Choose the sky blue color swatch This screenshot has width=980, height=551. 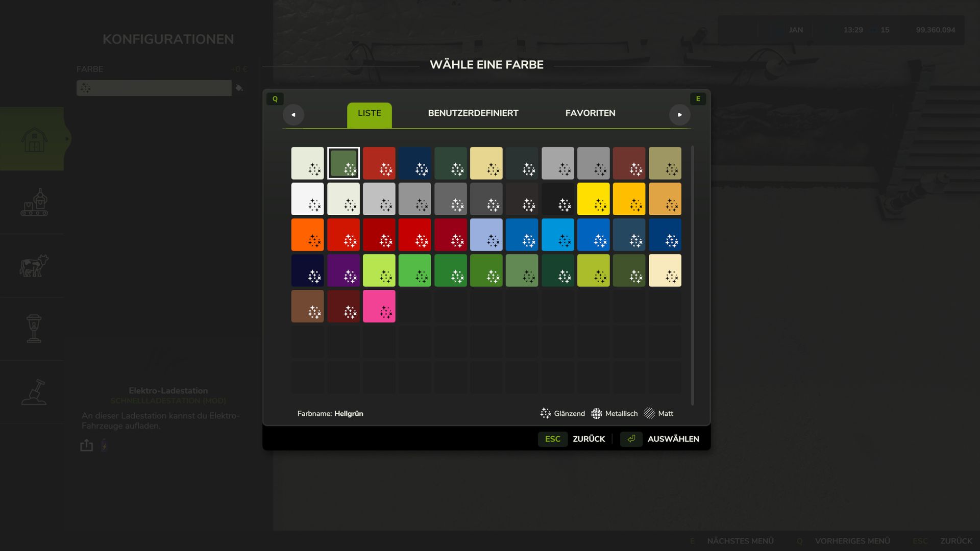point(558,235)
